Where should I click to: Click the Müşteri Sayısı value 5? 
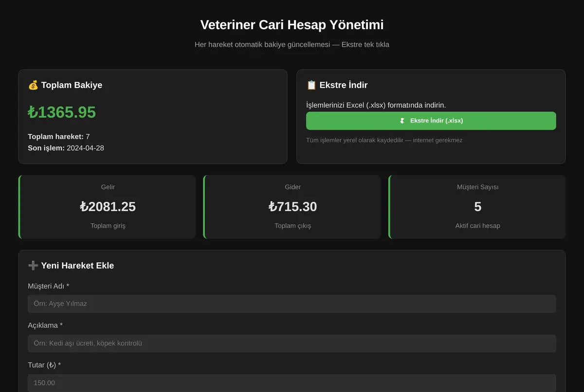478,207
